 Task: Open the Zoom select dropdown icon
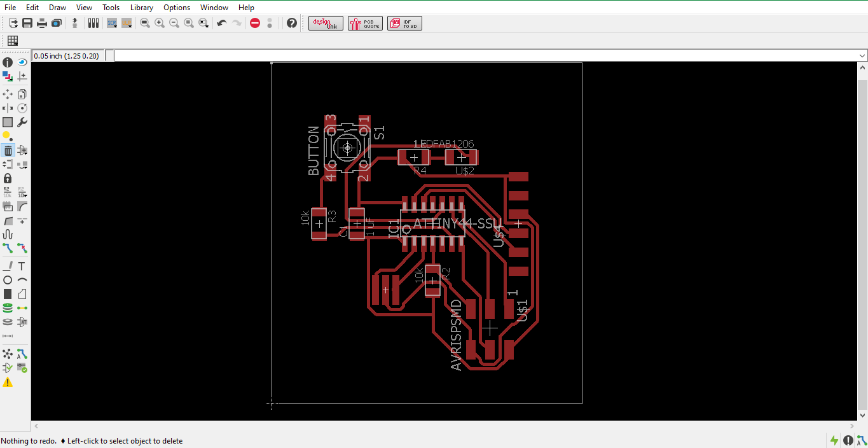pos(203,23)
